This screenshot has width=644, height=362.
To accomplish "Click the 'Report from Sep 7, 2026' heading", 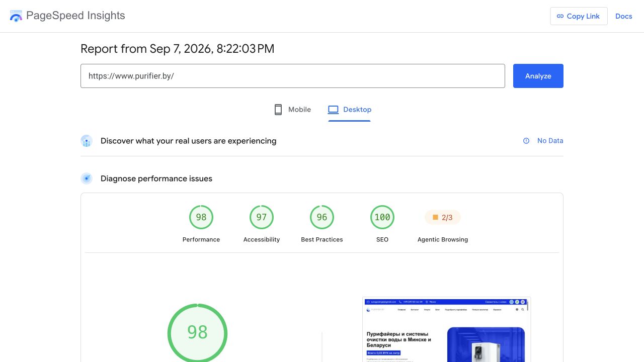I will click(178, 49).
